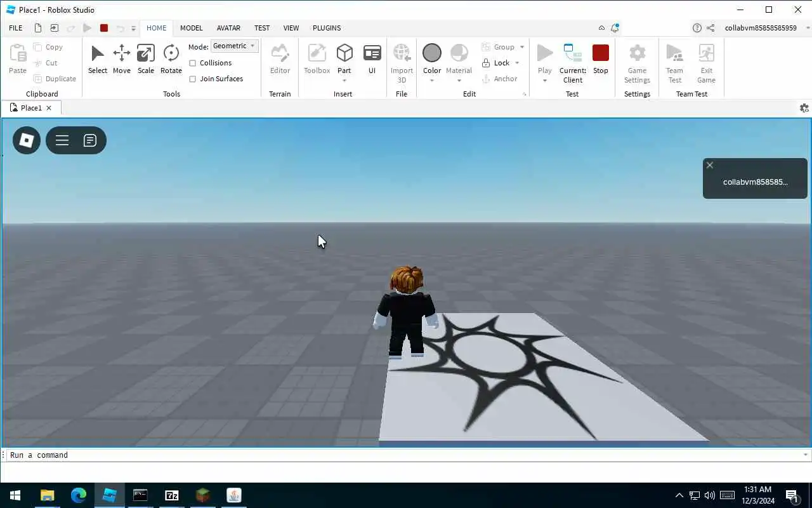Switch to the MODEL ribbon tab

coord(191,28)
